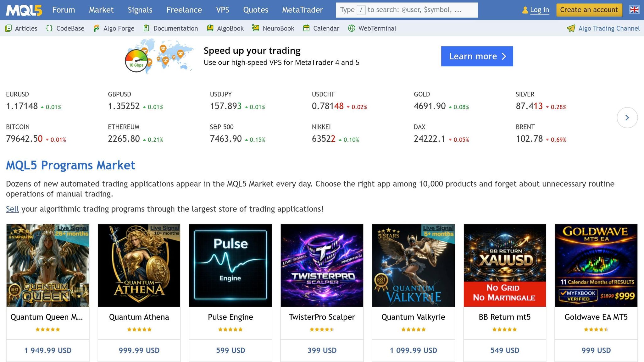Click the 1 099.99 USD price
The width and height of the screenshot is (644, 362).
pyautogui.click(x=414, y=350)
